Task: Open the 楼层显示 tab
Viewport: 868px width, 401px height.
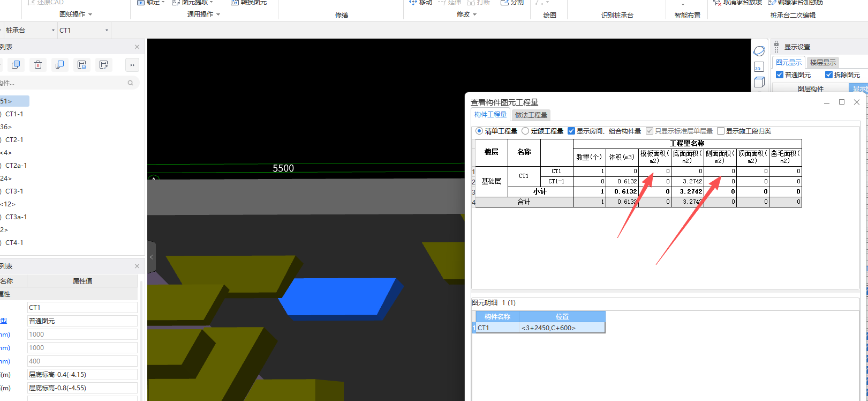Action: point(822,63)
